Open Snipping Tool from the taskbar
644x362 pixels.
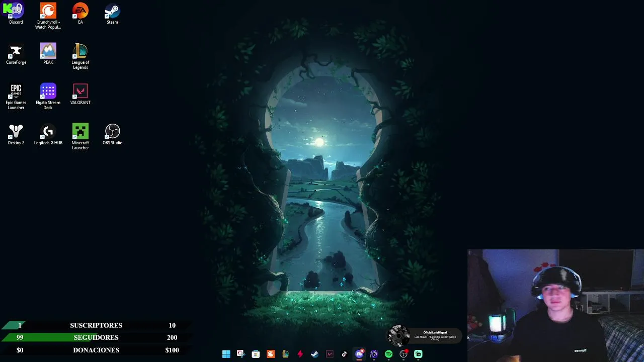(240, 354)
